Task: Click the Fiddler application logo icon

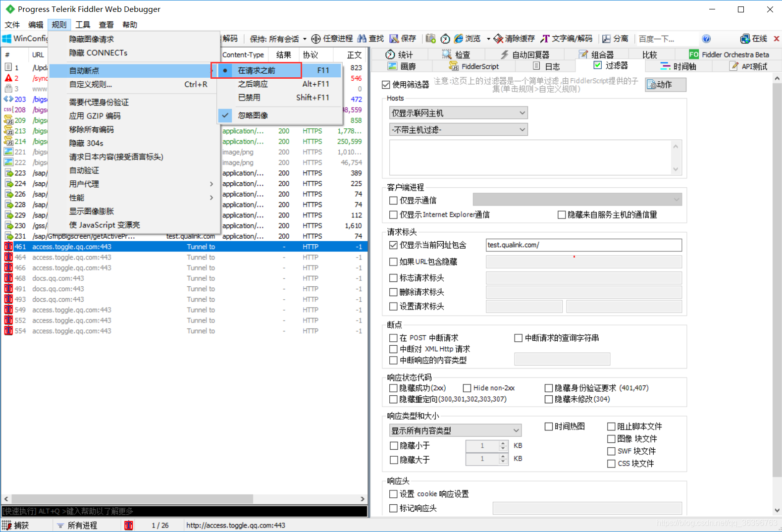Action: click(x=10, y=9)
